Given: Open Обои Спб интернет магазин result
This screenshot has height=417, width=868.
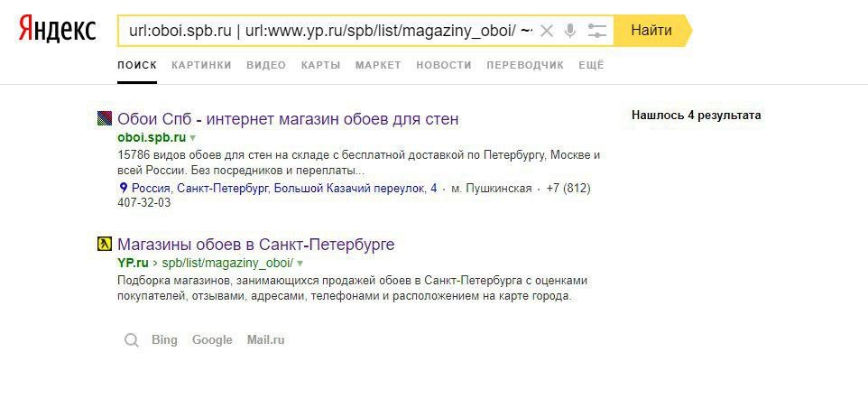Looking at the screenshot, I should coord(288,119).
